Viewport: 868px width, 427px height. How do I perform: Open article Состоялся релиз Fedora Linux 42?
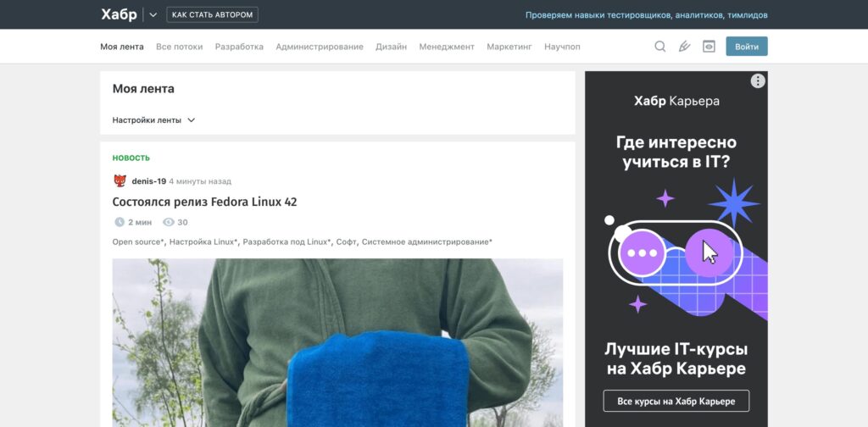[204, 202]
